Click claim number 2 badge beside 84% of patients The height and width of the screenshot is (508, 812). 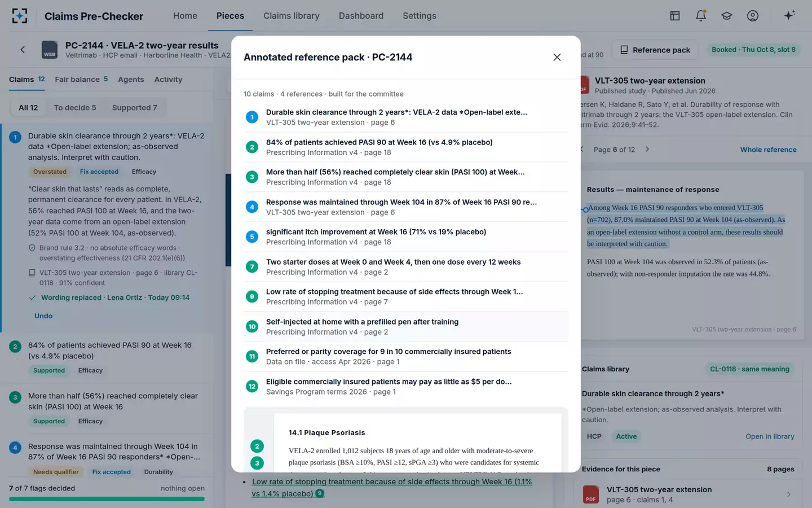coord(252,147)
